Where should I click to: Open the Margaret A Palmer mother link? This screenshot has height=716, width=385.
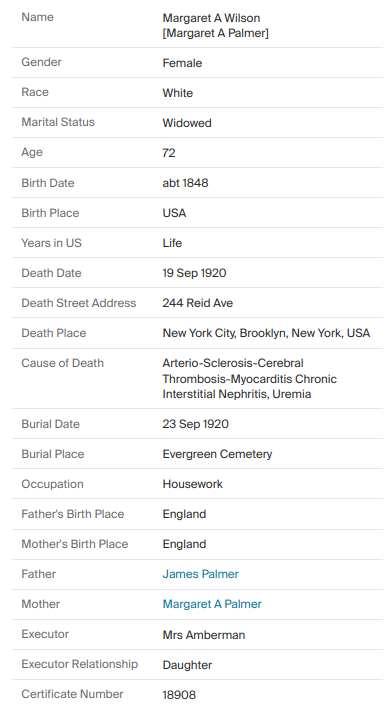pyautogui.click(x=212, y=604)
